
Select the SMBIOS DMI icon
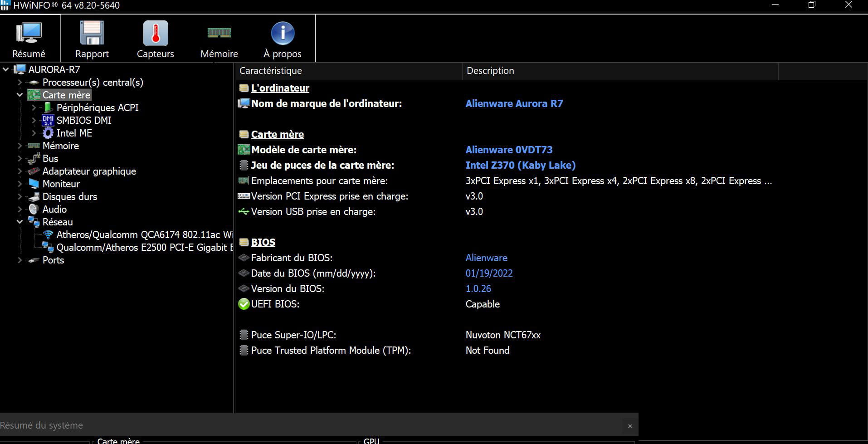48,120
